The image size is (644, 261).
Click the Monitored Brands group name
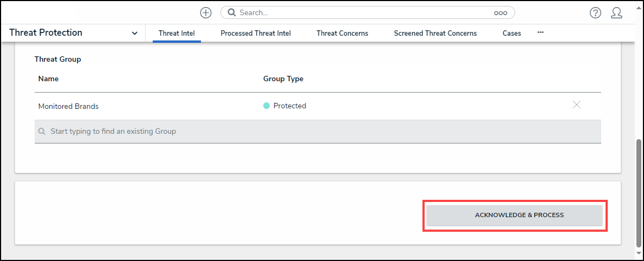[x=68, y=106]
